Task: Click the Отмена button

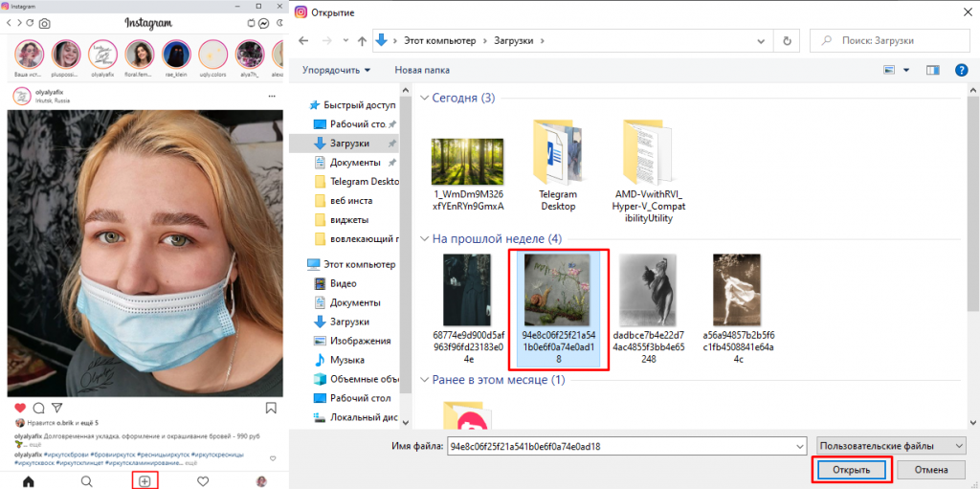Action: [931, 470]
